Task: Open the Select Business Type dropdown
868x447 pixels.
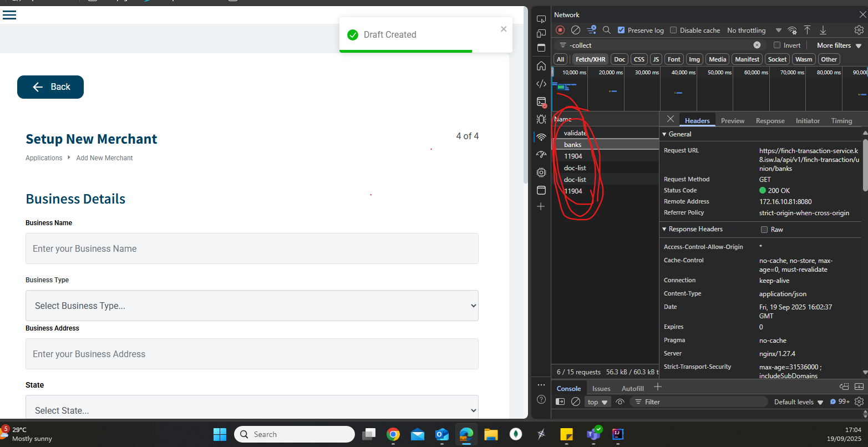Action: tap(252, 306)
